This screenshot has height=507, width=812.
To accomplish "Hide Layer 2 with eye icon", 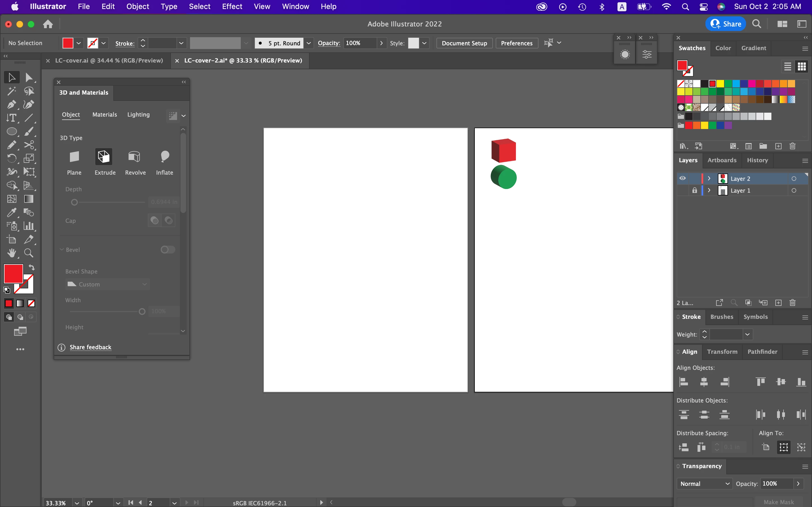I will tap(683, 178).
